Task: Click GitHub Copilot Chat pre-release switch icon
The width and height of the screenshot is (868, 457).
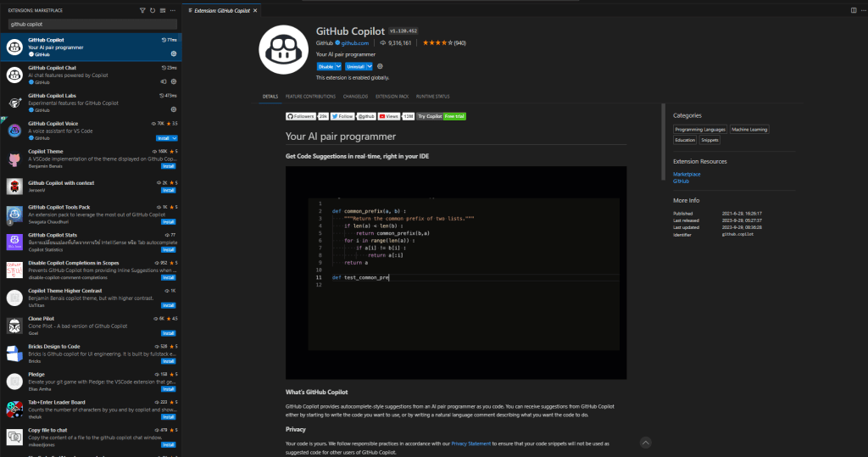Action: point(164,82)
